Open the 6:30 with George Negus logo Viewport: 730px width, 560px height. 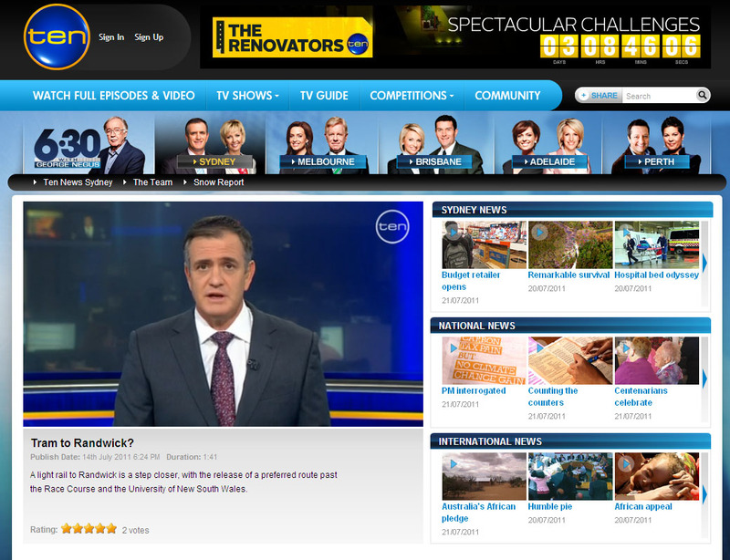point(89,145)
